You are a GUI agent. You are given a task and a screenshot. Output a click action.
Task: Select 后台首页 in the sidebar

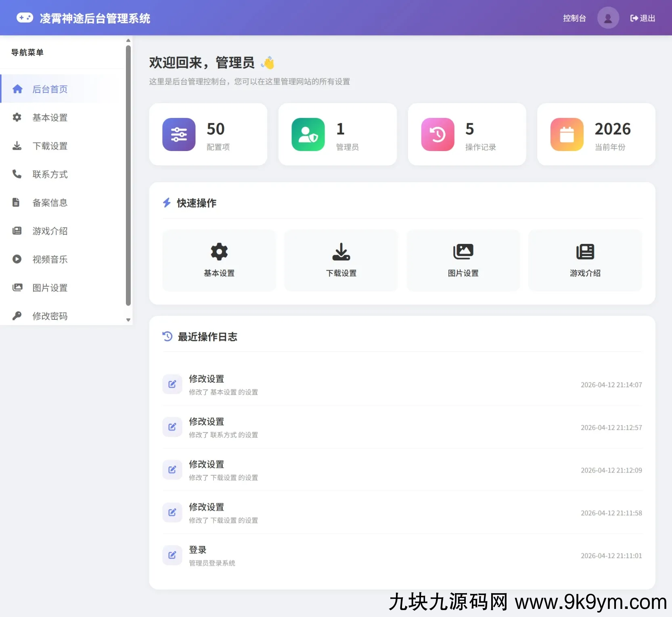tap(50, 89)
